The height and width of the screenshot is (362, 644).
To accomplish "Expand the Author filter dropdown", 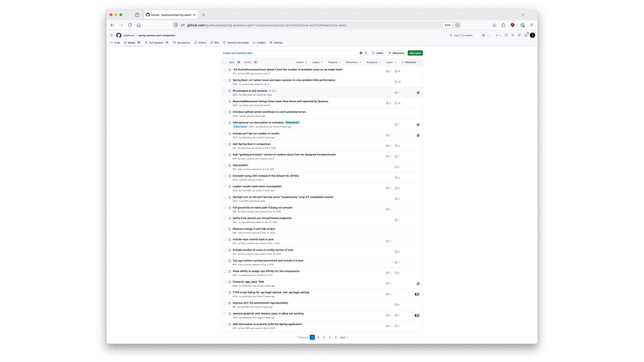I will [301, 62].
